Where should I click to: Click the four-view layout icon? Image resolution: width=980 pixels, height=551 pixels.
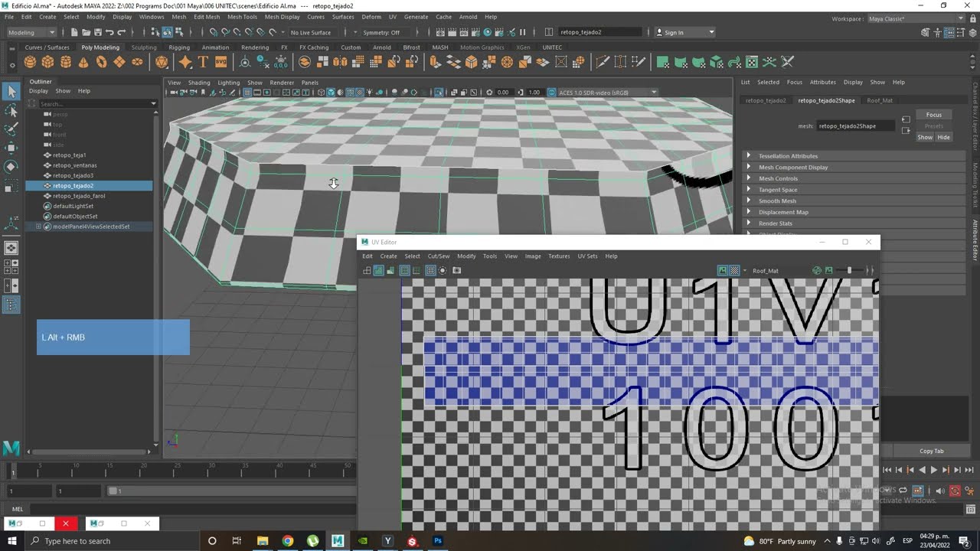(x=11, y=267)
